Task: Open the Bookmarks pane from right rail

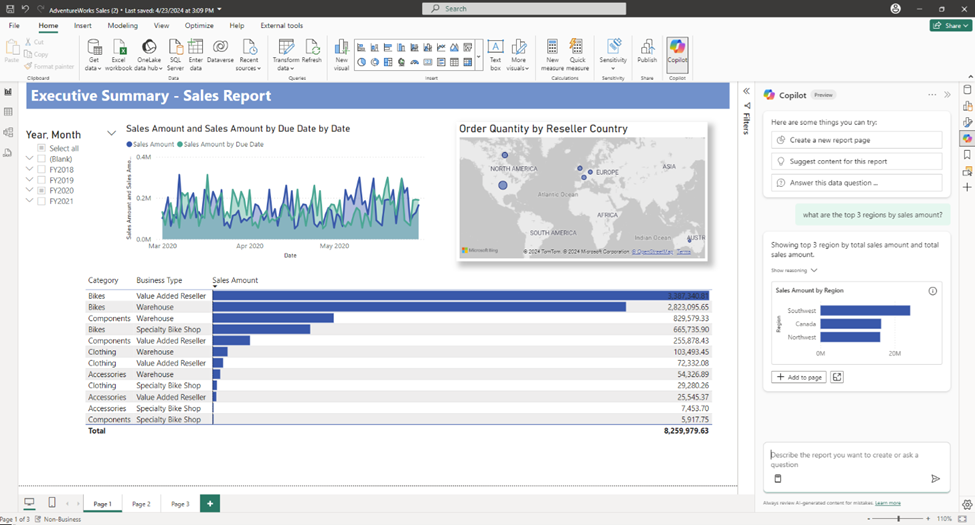Action: point(967,154)
